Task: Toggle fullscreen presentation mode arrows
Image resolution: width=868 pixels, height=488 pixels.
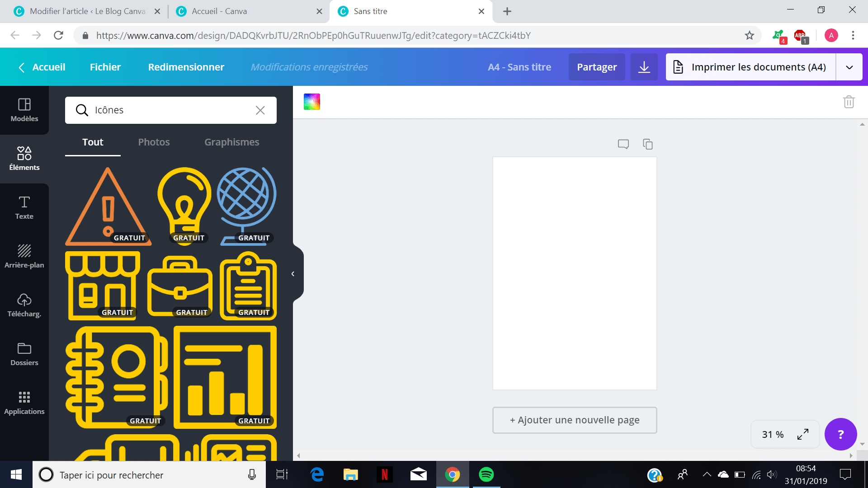Action: click(x=803, y=434)
